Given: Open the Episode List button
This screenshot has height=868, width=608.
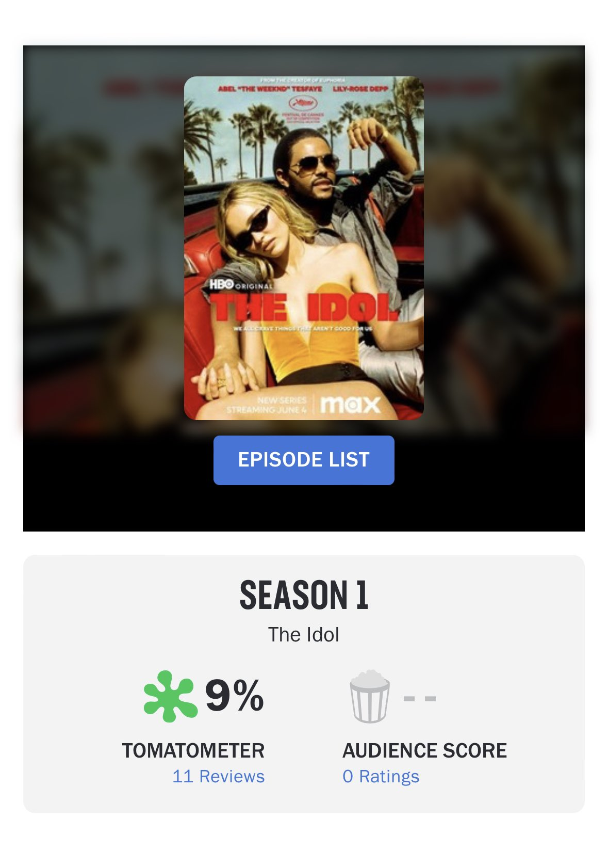Looking at the screenshot, I should click(304, 460).
